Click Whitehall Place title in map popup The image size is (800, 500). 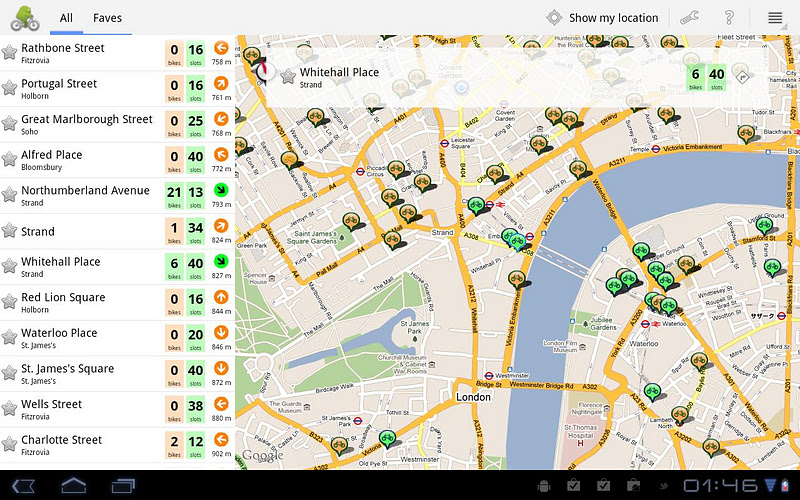point(339,72)
